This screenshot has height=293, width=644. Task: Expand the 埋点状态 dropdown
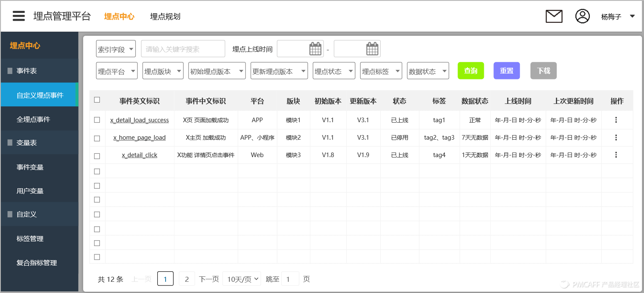[x=334, y=71]
